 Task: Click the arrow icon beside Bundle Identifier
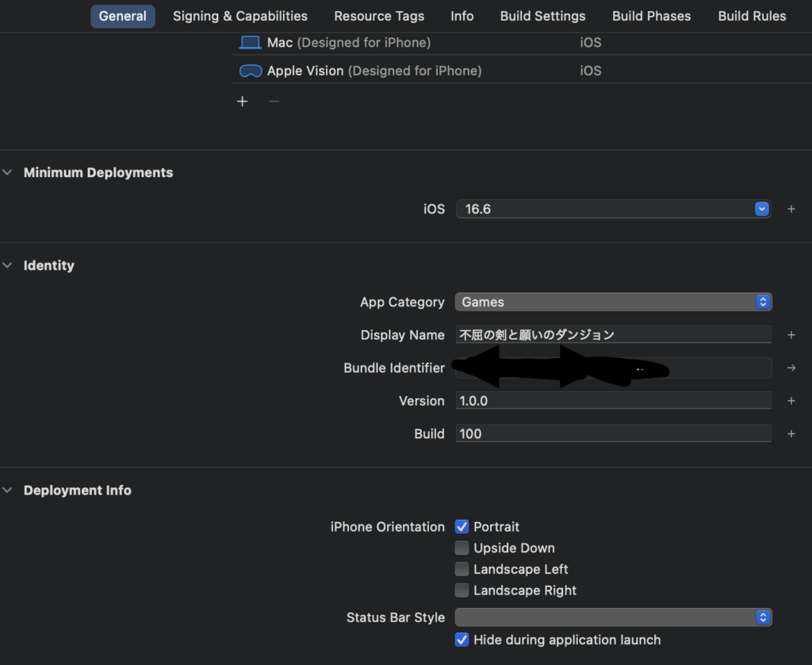tap(791, 368)
